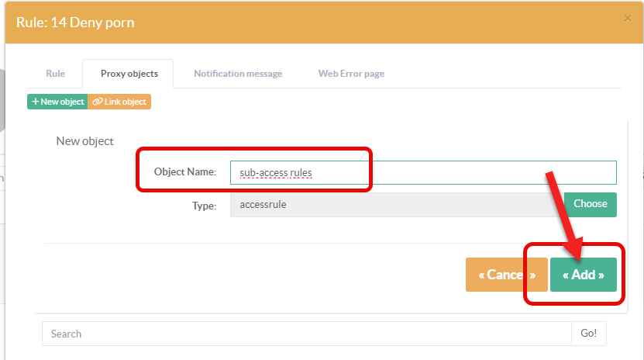Click the plus icon on New object
This screenshot has height=360, width=644.
click(36, 102)
